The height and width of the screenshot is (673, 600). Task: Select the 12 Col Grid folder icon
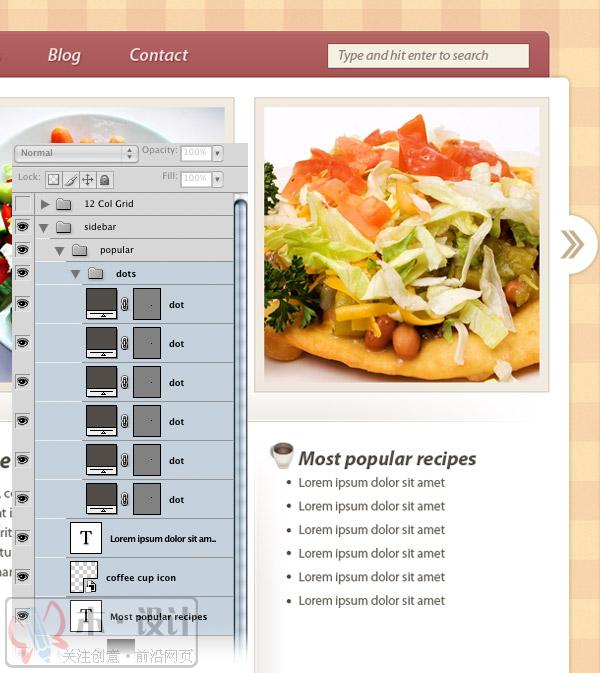[64, 204]
